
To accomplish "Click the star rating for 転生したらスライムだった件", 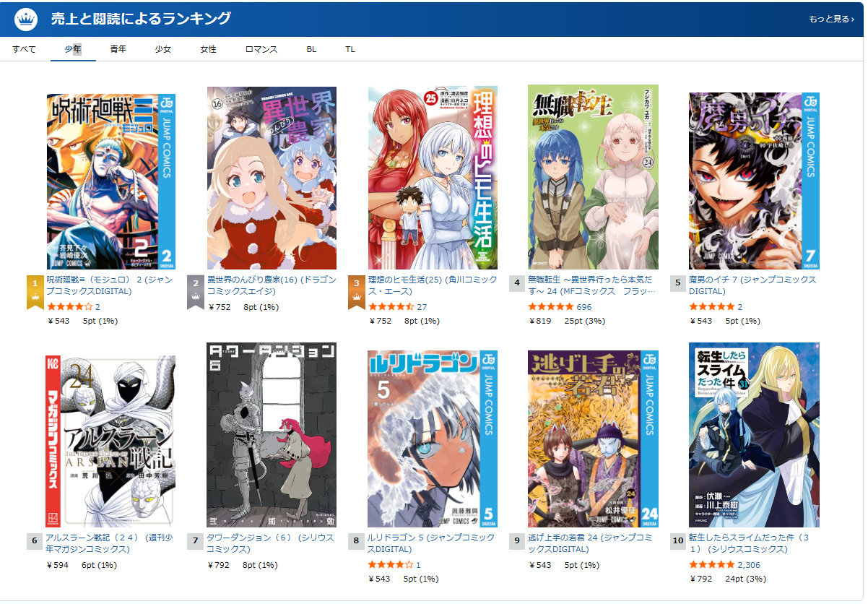I will point(712,565).
